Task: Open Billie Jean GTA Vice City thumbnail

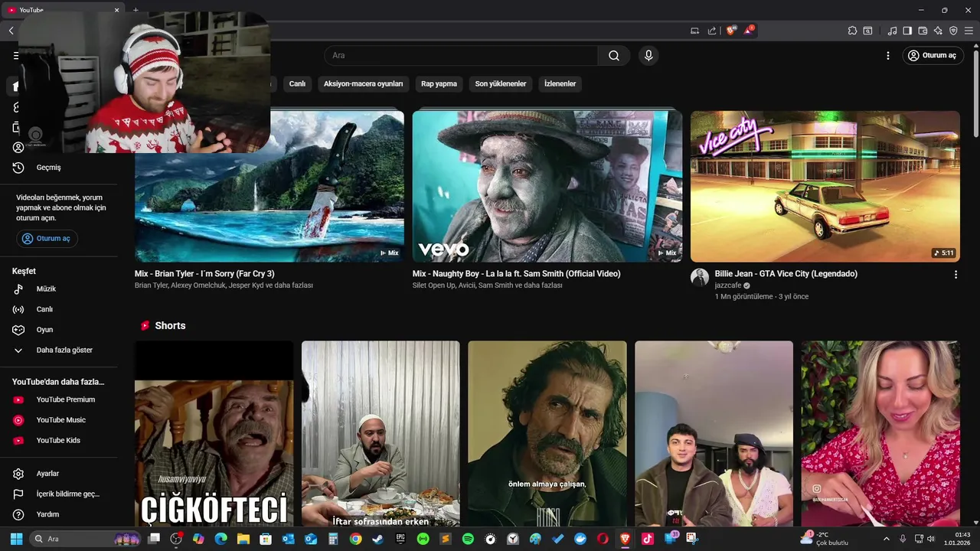Action: coord(825,187)
